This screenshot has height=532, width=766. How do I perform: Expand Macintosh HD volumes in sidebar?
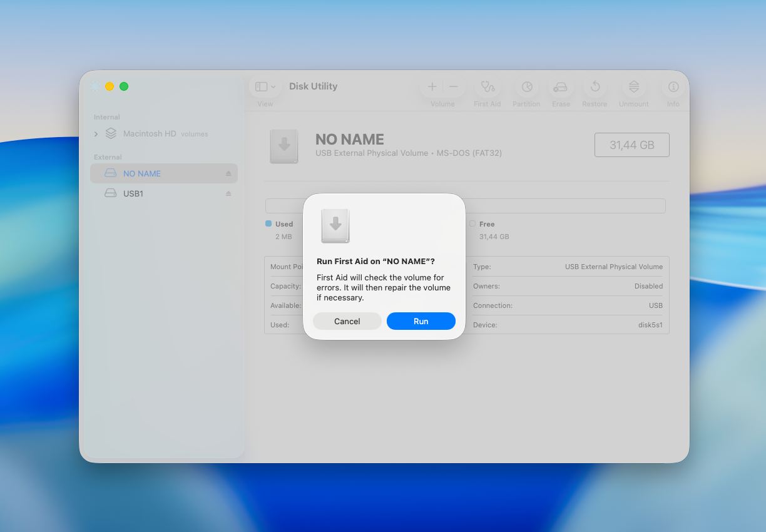[96, 134]
